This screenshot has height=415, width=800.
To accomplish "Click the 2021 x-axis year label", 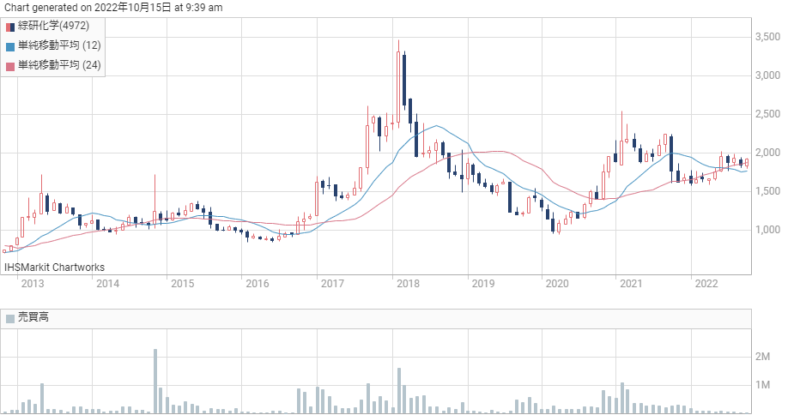I will [631, 283].
